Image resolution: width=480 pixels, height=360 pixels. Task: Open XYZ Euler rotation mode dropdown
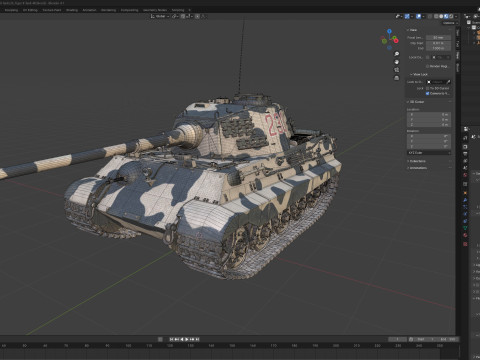click(429, 153)
